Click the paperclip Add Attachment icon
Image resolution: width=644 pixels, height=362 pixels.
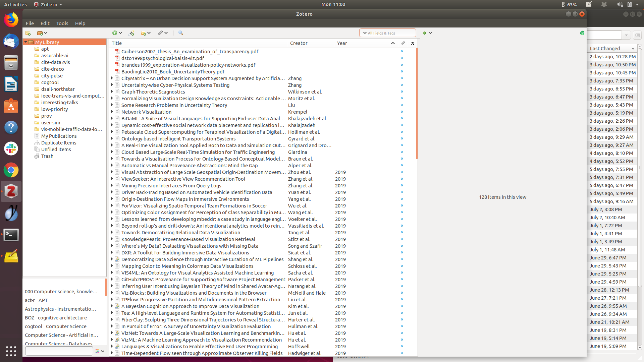pos(161,33)
